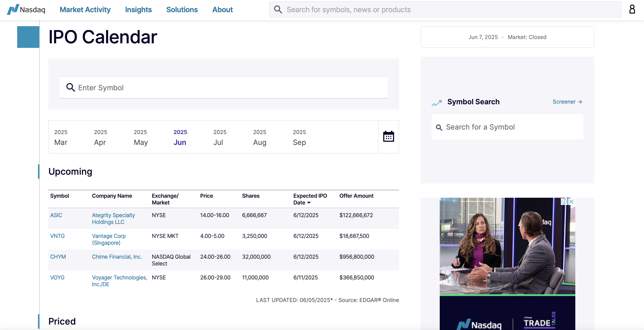Click the Priced section heading
Screen dimensions: 644x330
click(62, 321)
